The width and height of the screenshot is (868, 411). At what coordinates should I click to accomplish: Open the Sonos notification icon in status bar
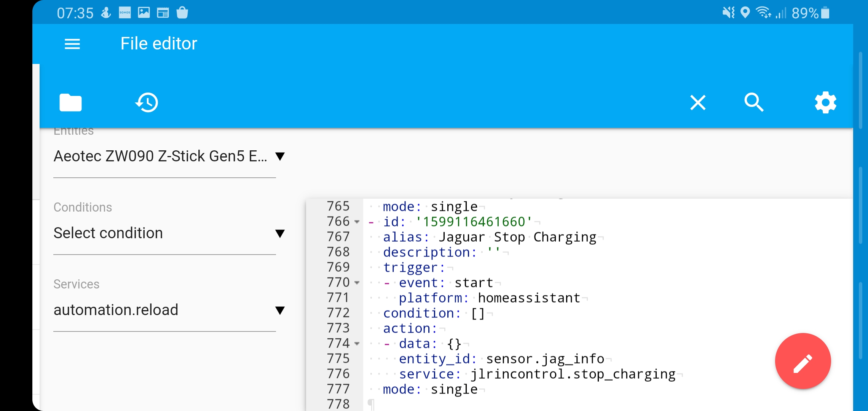[x=125, y=13]
